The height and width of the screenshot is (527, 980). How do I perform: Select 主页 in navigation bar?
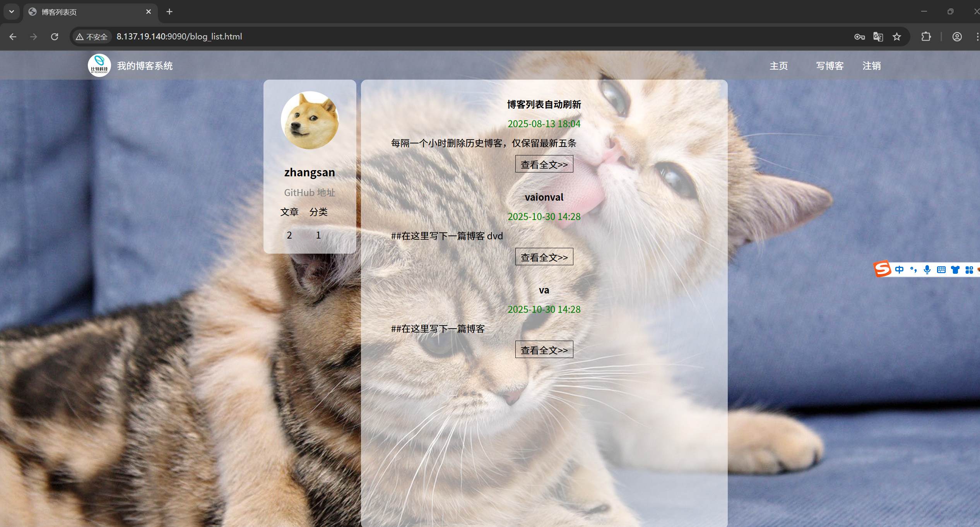click(778, 66)
